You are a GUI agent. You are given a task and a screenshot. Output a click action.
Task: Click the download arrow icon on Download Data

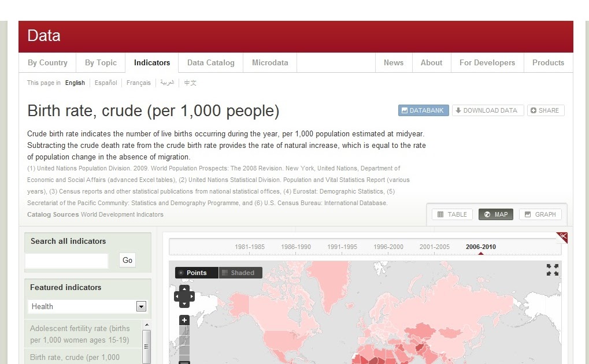click(458, 110)
